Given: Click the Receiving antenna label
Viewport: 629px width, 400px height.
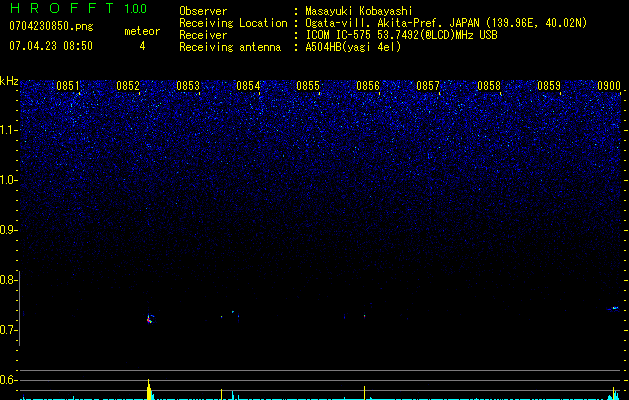Looking at the screenshot, I should pyautogui.click(x=230, y=47).
